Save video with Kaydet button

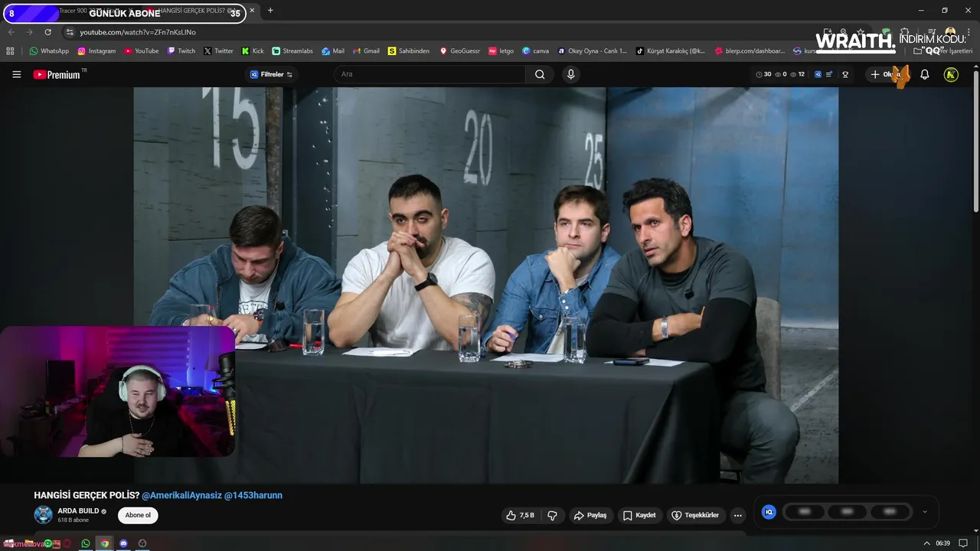(639, 515)
